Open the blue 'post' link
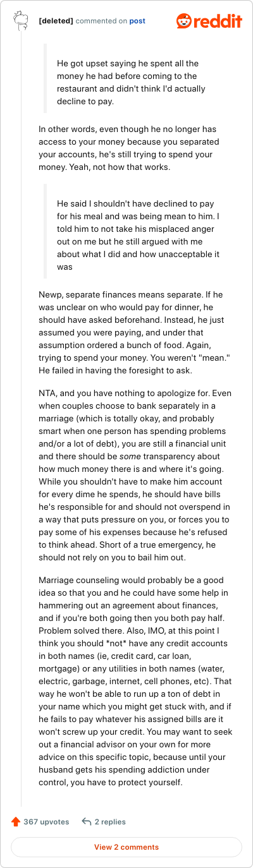Image resolution: width=253 pixels, height=868 pixels. tap(137, 21)
